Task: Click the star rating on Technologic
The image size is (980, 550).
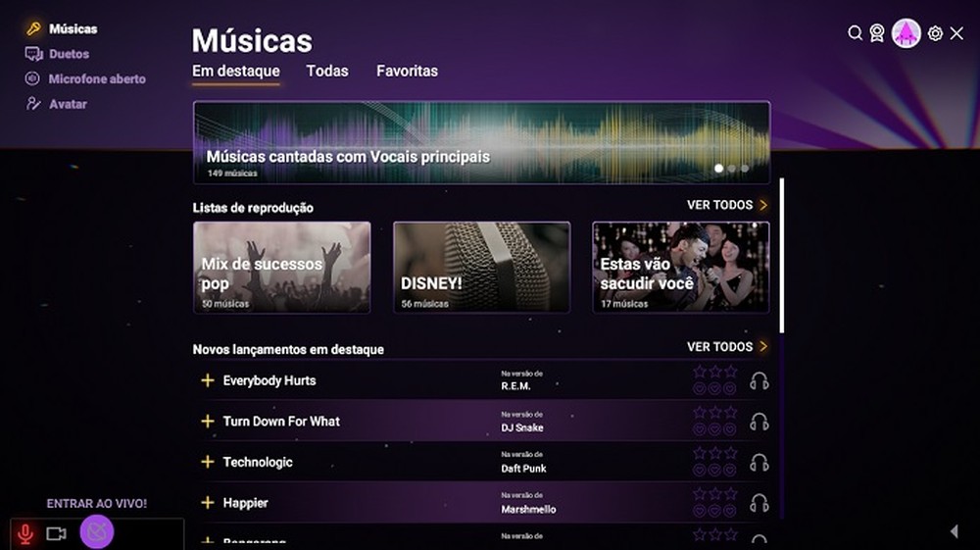Action: 715,453
